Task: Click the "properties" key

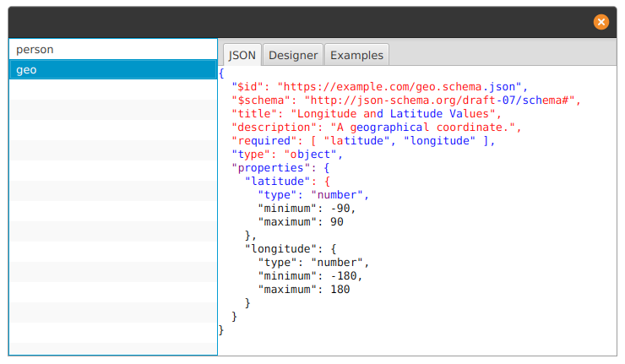Action: (x=270, y=168)
